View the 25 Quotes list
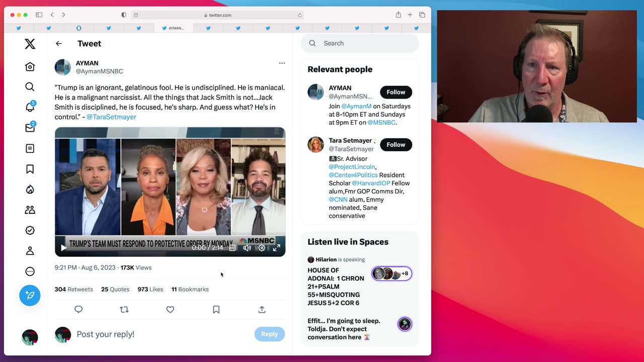 click(x=115, y=289)
